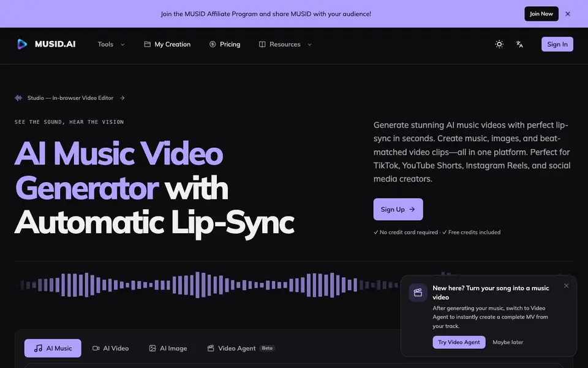The image size is (588, 368).
Task: Click 'New here? Turn your song' popup title
Action: pos(491,293)
